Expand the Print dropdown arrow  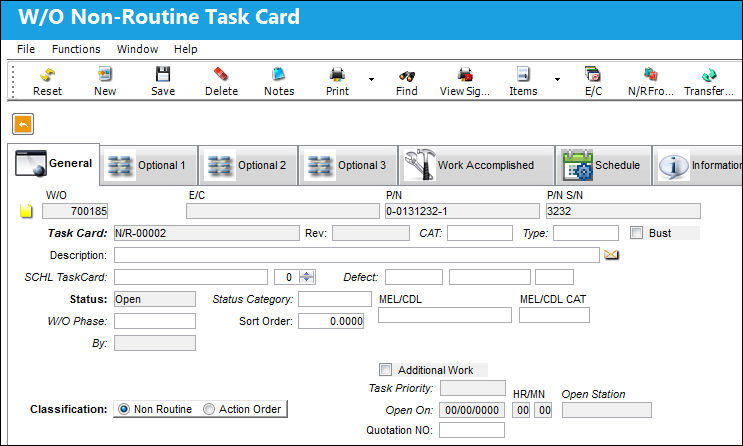371,79
